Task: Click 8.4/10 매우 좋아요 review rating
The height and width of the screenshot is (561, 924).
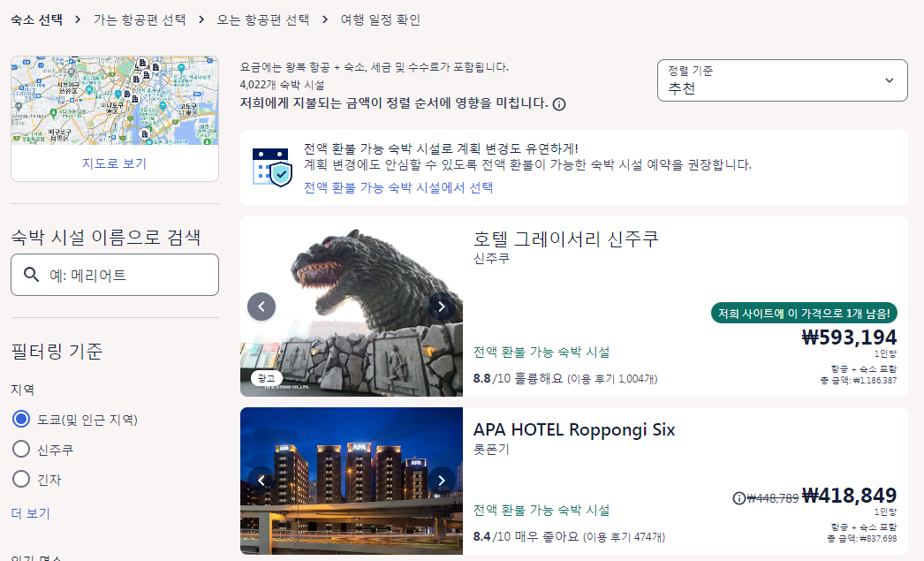Action: coord(569,537)
